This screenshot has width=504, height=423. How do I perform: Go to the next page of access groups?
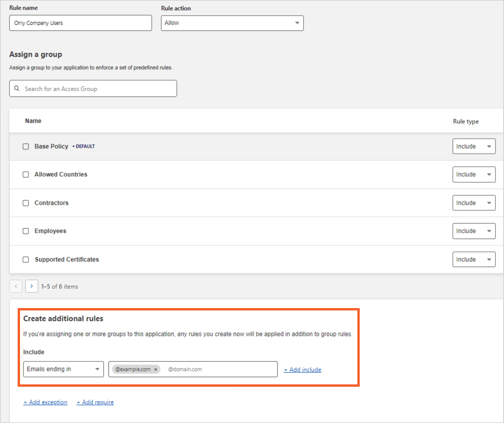coord(32,286)
